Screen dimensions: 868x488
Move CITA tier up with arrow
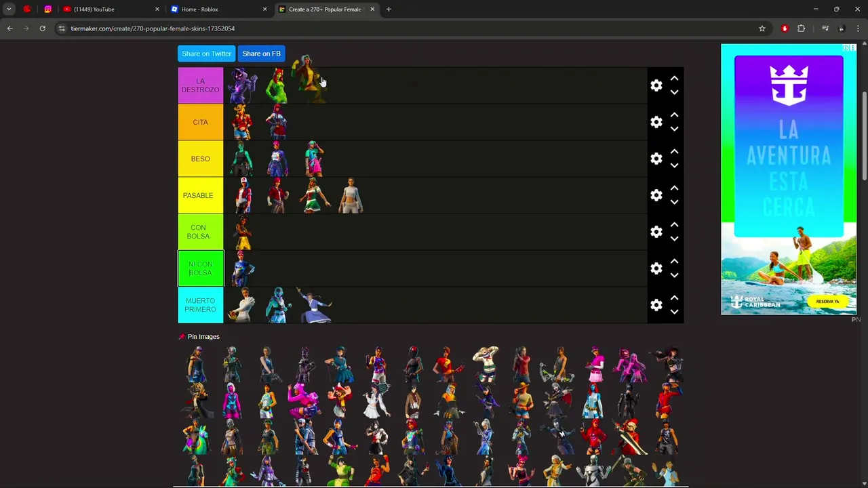pos(674,115)
